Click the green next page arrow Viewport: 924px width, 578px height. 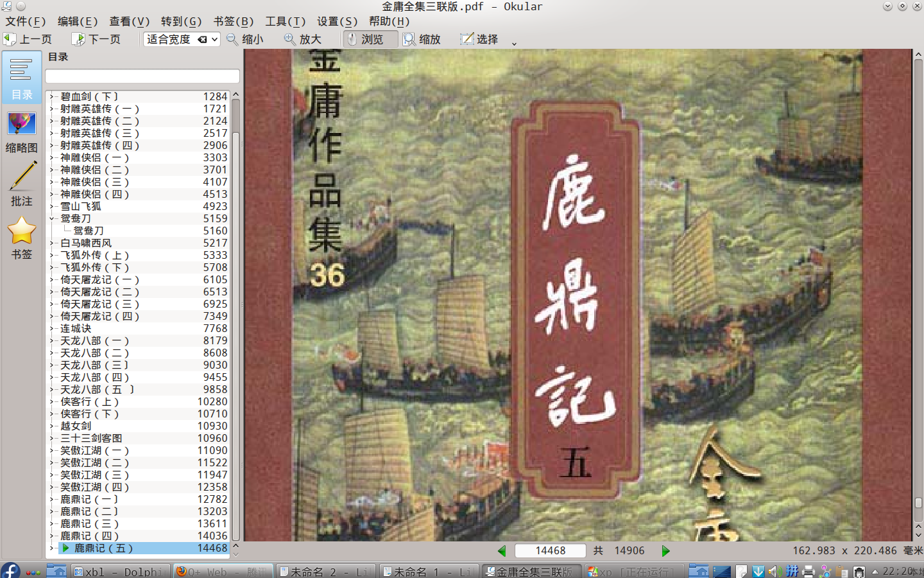point(665,550)
